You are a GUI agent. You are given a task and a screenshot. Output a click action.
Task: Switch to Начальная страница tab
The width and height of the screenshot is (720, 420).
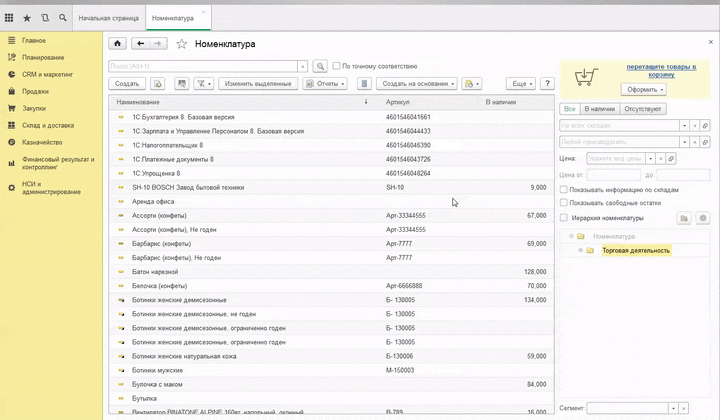coord(108,18)
